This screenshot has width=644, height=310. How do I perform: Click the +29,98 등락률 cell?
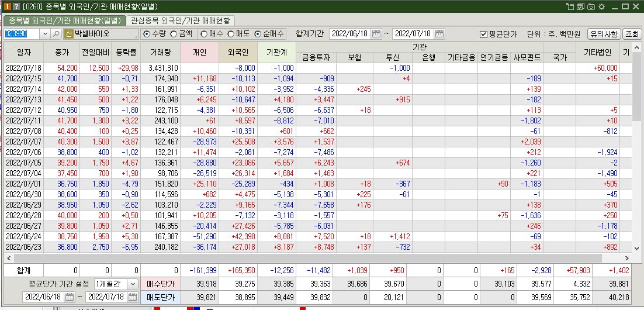click(x=126, y=68)
